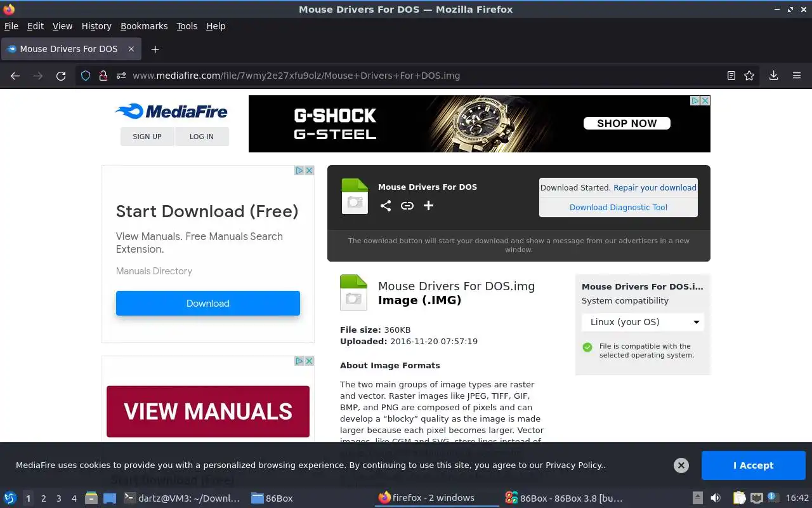Image resolution: width=812 pixels, height=508 pixels.
Task: Click SHOP NOW on the G-Shock ad
Action: (627, 123)
